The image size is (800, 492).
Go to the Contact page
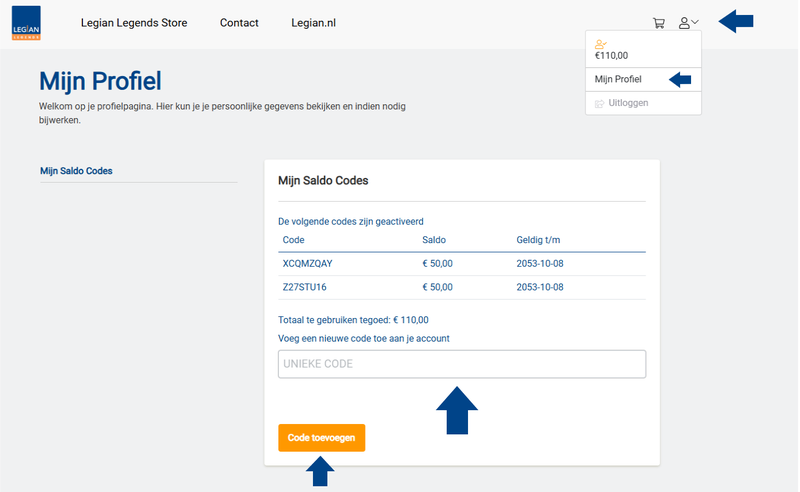click(x=239, y=23)
